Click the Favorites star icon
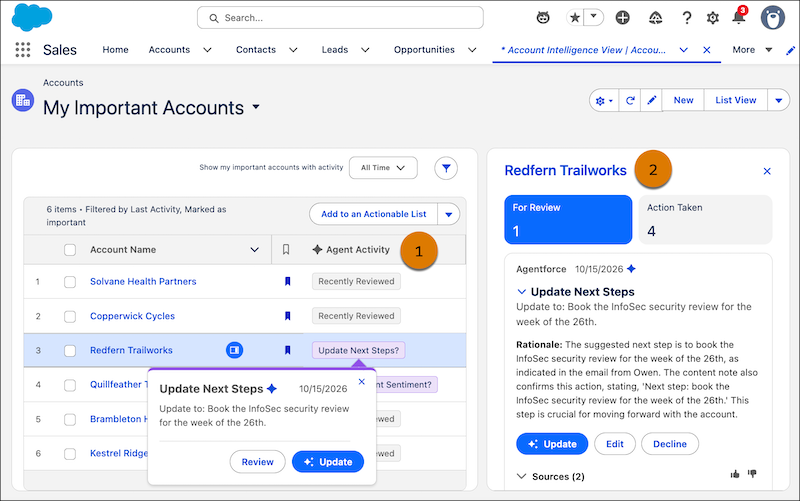The image size is (800, 501). (x=575, y=18)
